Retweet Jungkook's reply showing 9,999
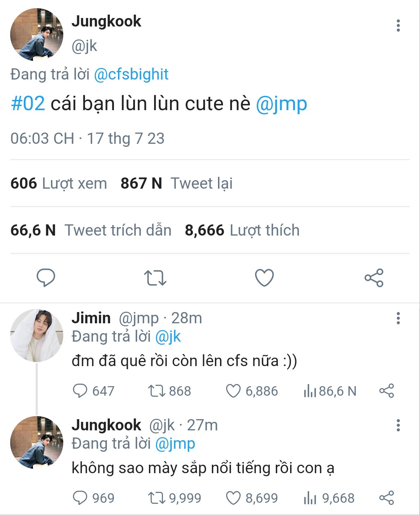Screen dimensions: 420x515 (x=156, y=498)
